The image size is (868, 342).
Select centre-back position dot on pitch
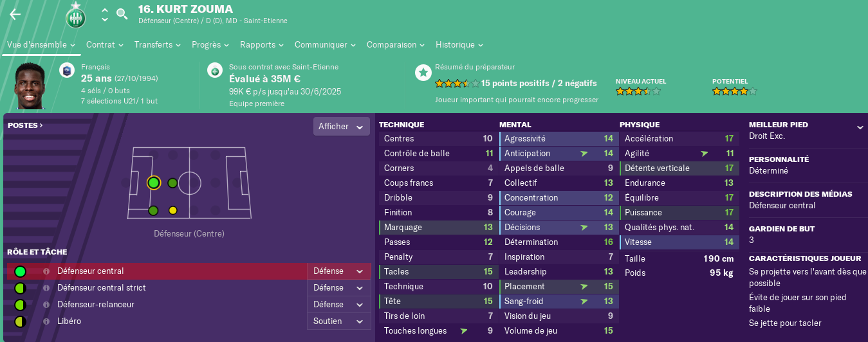click(153, 183)
